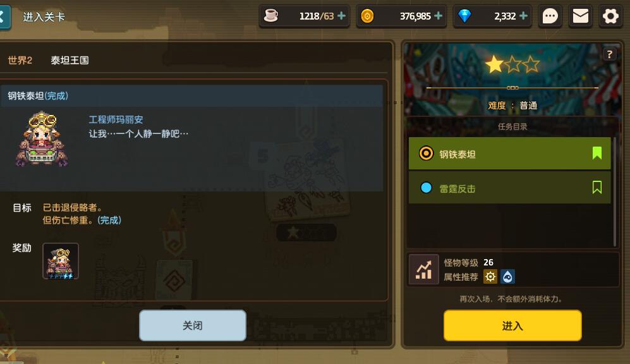The width and height of the screenshot is (630, 364).
Task: Add more gold coins with plus
Action: click(439, 16)
